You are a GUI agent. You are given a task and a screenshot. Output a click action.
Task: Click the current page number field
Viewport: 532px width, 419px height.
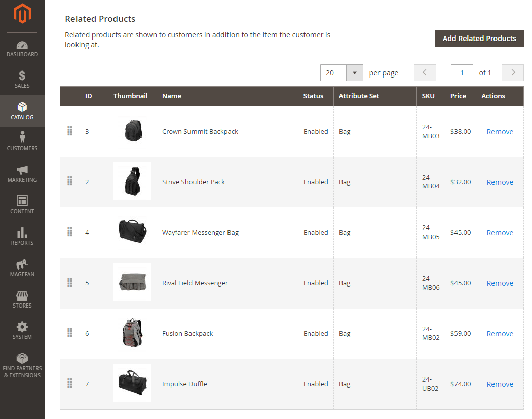(x=462, y=73)
